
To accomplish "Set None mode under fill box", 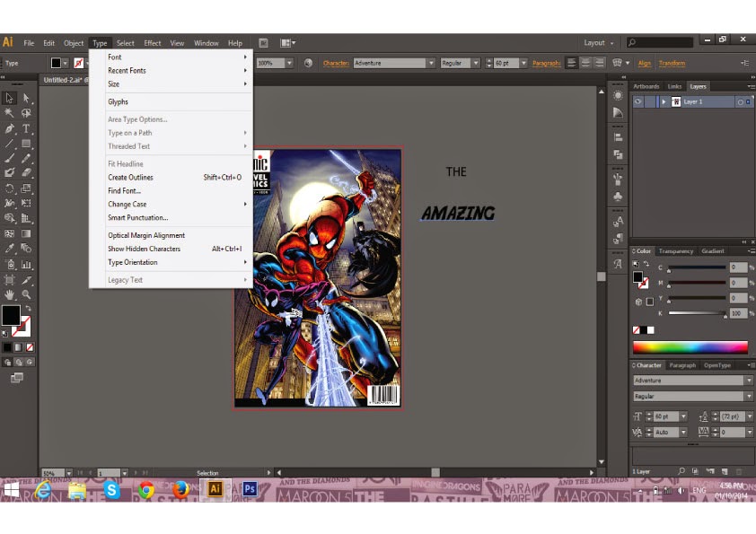I will [x=30, y=347].
